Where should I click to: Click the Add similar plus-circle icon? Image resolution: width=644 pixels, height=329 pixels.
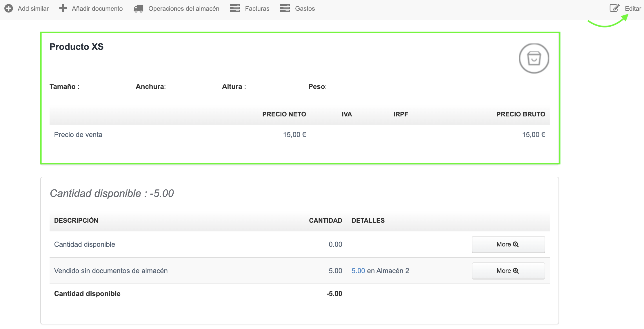(9, 8)
